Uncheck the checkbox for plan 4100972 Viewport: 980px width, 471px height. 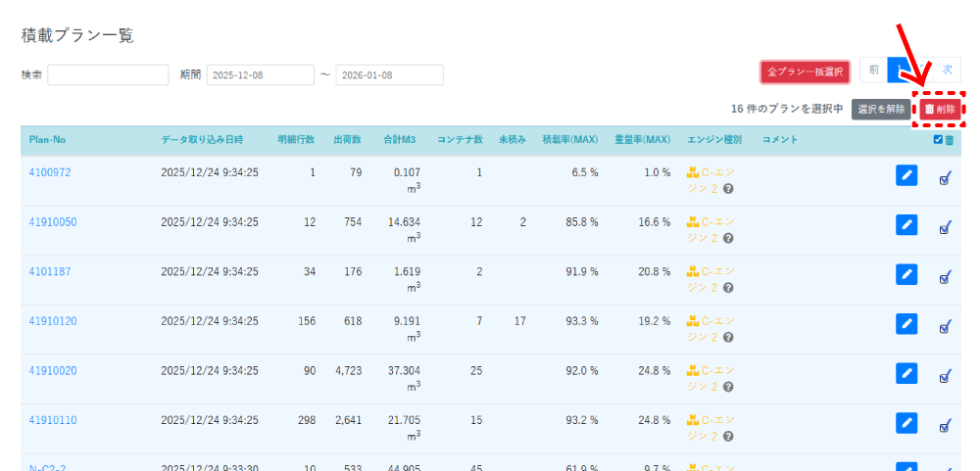pyautogui.click(x=945, y=178)
